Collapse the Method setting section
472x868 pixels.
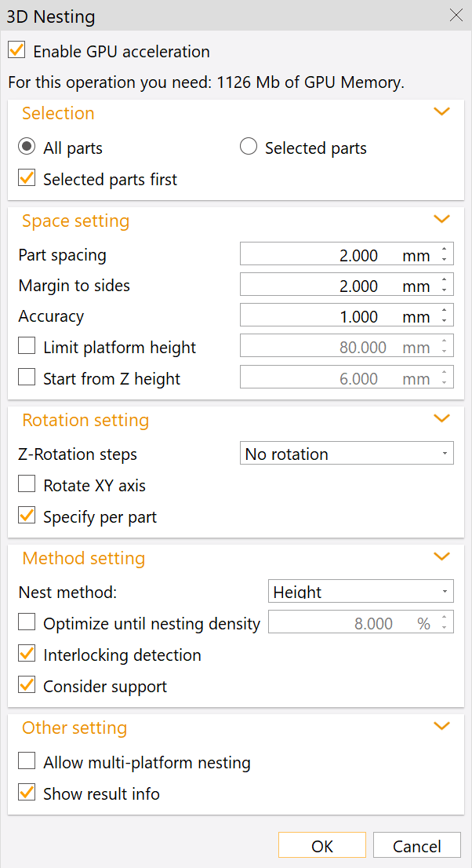click(441, 556)
